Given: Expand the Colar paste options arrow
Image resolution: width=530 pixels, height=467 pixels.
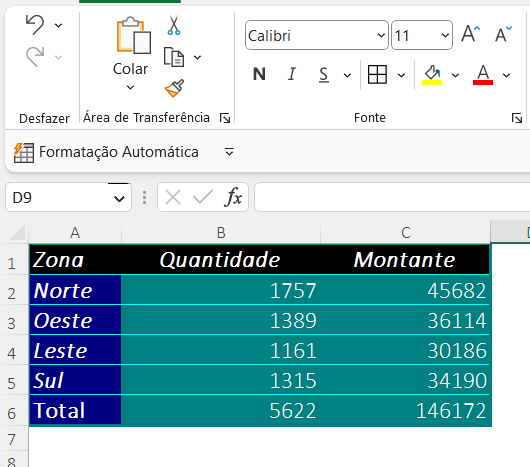Looking at the screenshot, I should point(130,88).
